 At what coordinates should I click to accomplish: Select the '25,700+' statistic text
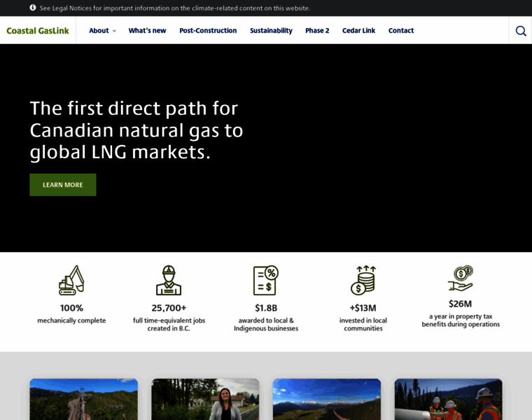[x=169, y=308]
